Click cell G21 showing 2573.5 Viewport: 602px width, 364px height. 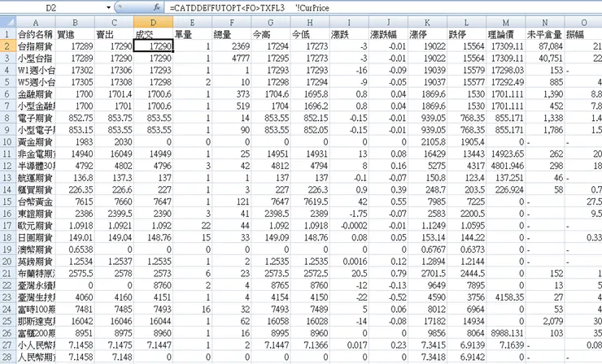point(270,274)
